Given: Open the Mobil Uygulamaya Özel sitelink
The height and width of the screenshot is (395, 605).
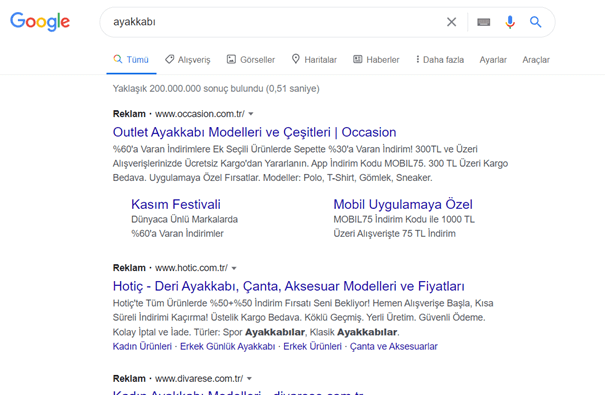Looking at the screenshot, I should (x=403, y=204).
